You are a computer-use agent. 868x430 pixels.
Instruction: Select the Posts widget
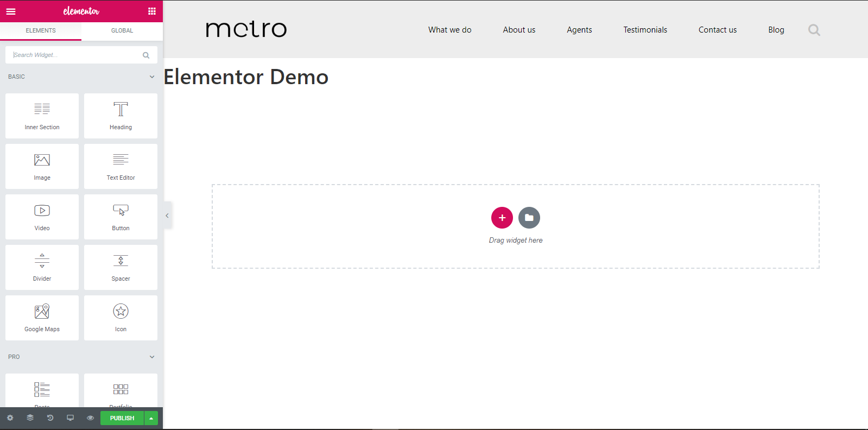42,390
